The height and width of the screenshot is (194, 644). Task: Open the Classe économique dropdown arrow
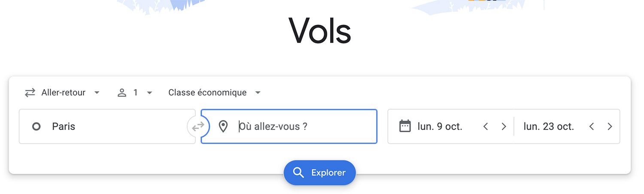[x=258, y=93]
